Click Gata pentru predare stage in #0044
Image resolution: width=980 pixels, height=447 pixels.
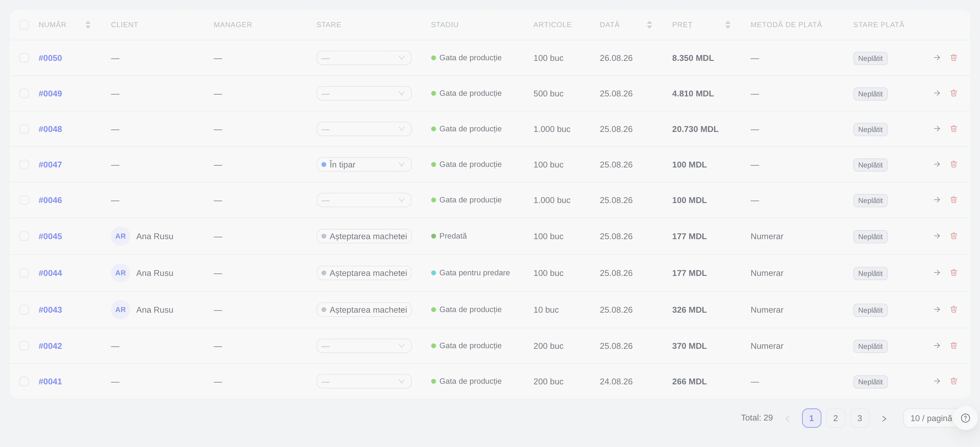[x=471, y=273]
